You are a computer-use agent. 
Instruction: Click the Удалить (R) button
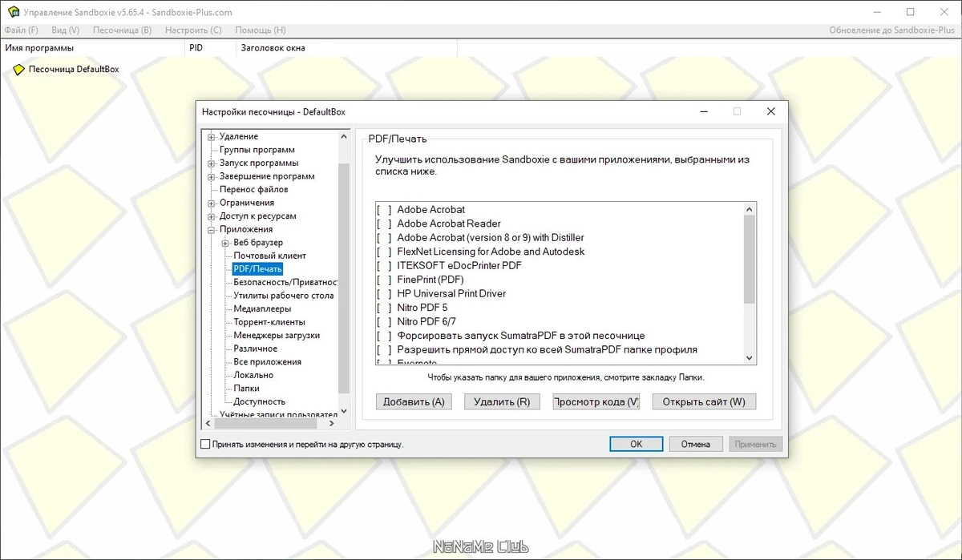502,402
